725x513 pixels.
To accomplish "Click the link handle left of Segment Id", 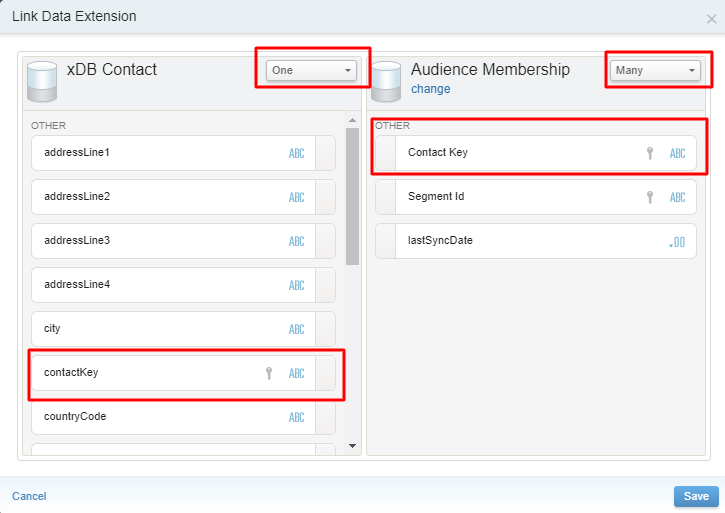I will tap(386, 197).
